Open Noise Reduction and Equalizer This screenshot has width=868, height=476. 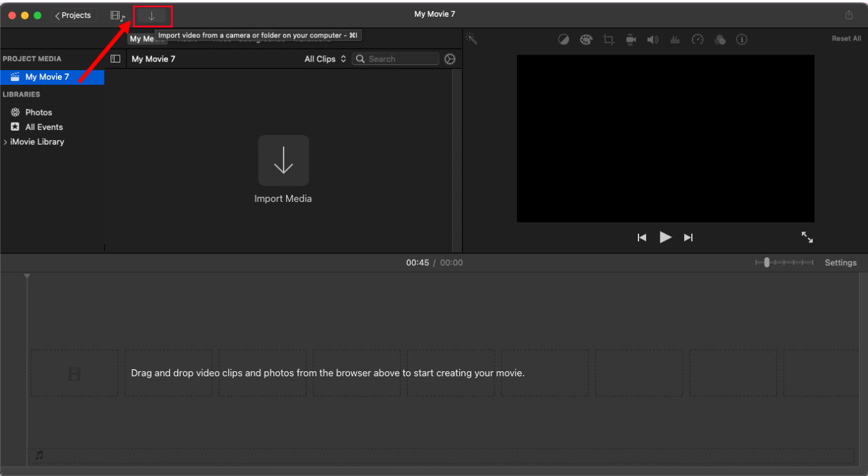(x=675, y=40)
